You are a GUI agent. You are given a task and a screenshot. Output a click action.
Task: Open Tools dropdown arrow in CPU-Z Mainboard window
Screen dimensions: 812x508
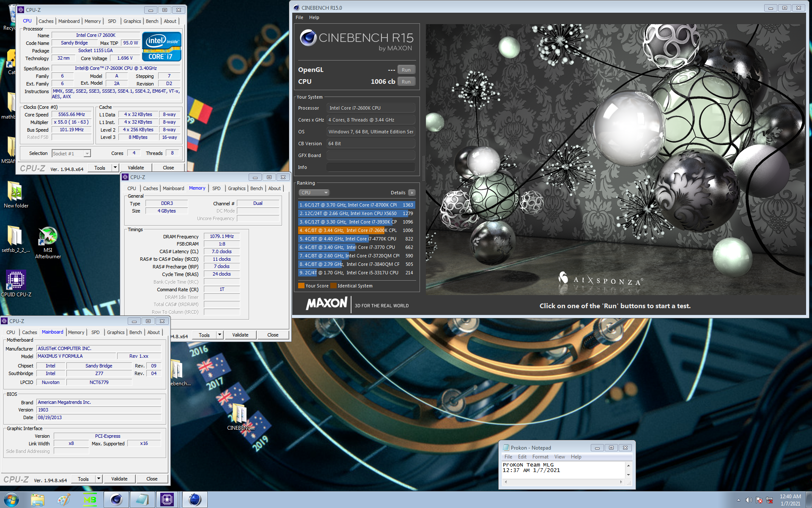pos(99,479)
